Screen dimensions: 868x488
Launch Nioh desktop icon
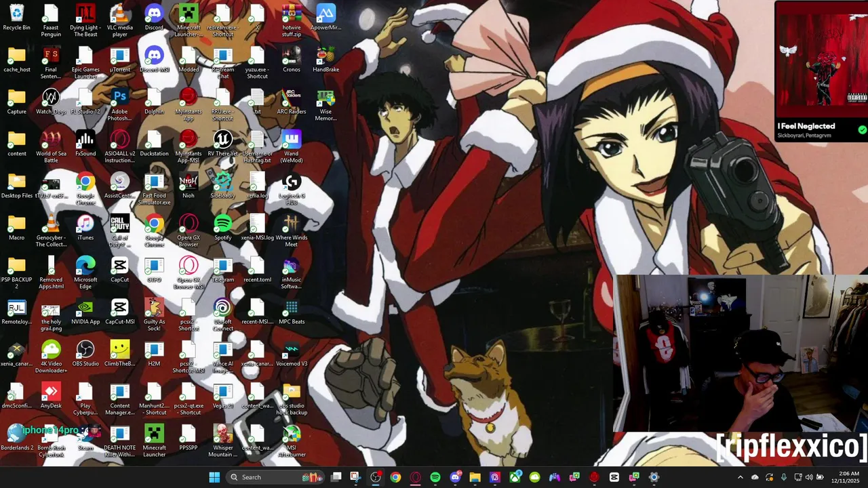tap(189, 186)
